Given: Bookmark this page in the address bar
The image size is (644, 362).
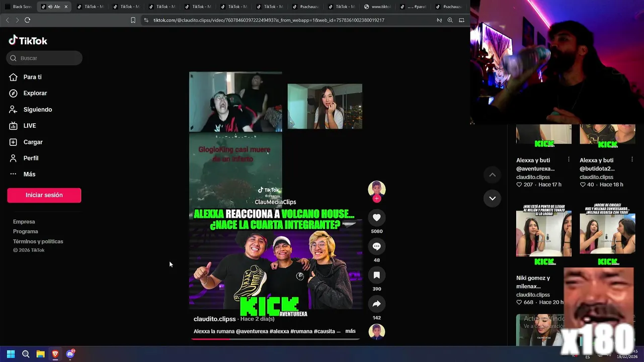Looking at the screenshot, I should coord(133,20).
